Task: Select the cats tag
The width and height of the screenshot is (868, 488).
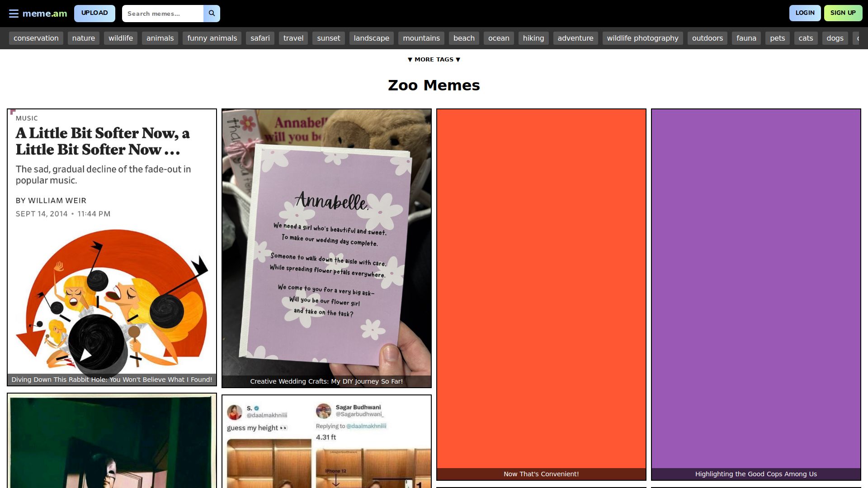Action: pyautogui.click(x=806, y=38)
